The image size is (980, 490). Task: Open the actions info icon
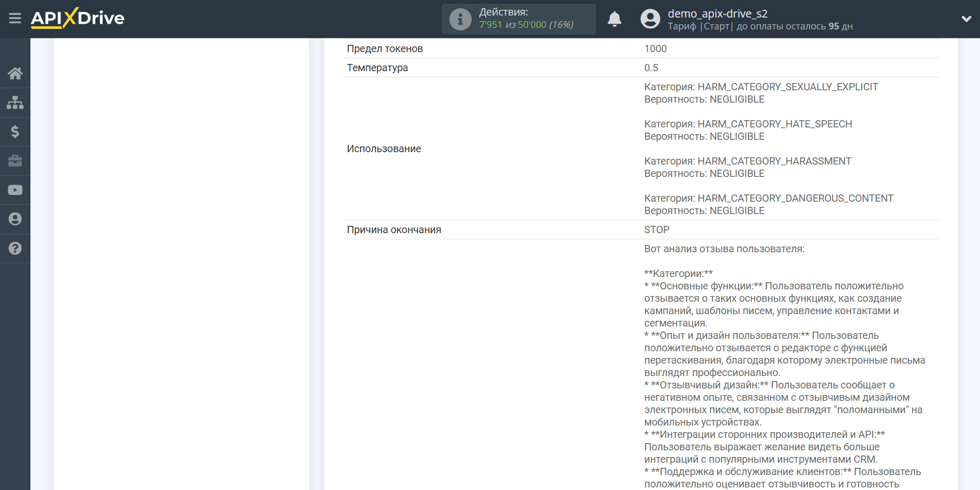point(460,19)
